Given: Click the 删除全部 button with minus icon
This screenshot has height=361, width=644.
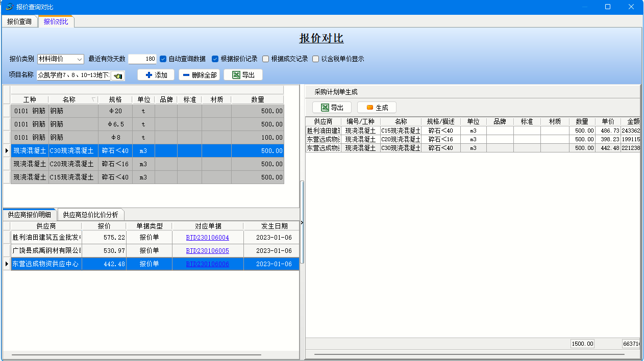Looking at the screenshot, I should click(x=199, y=75).
